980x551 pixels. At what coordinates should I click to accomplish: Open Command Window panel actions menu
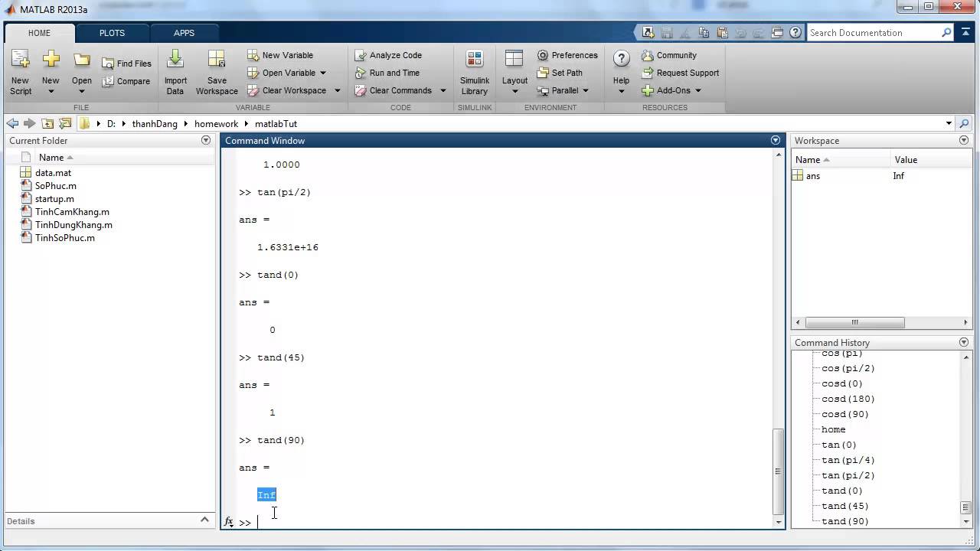[776, 140]
